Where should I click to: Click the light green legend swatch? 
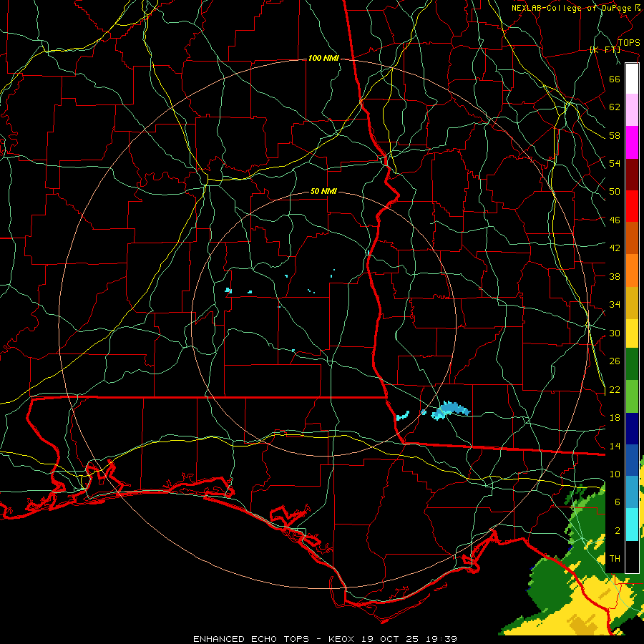(x=632, y=396)
